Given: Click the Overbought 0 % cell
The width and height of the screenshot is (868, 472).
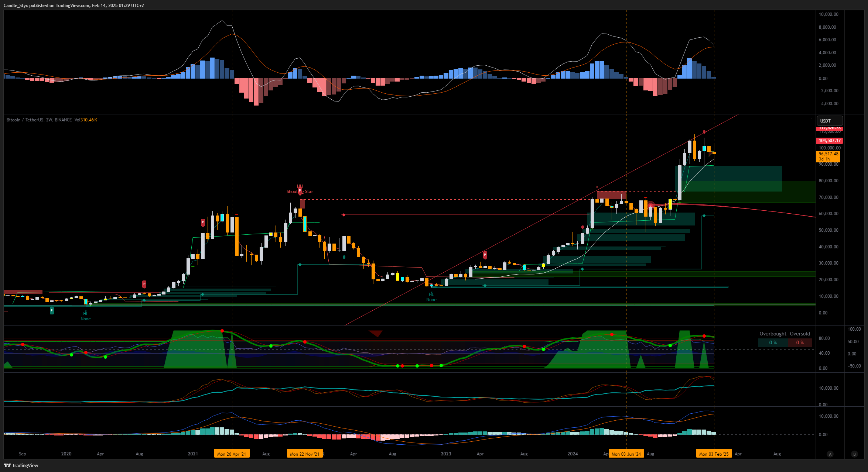Looking at the screenshot, I should coord(773,343).
